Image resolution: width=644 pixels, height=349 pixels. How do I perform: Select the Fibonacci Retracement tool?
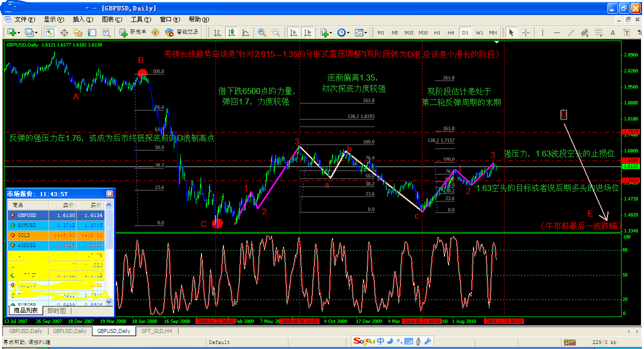(x=598, y=32)
